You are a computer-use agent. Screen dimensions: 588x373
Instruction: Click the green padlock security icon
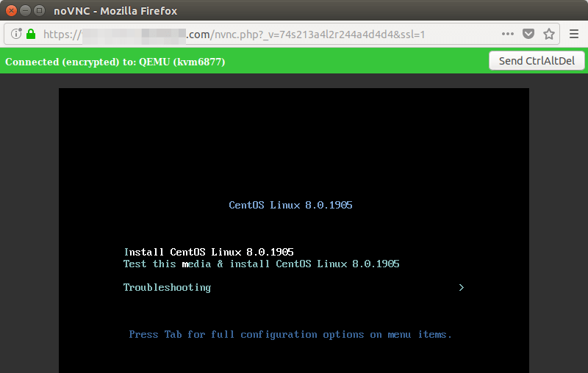(x=31, y=35)
